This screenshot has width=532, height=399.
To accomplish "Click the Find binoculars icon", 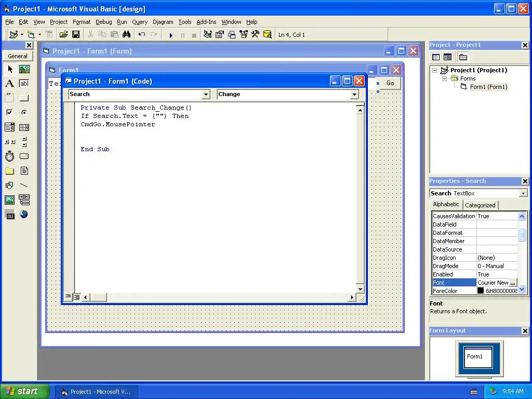I will [127, 34].
